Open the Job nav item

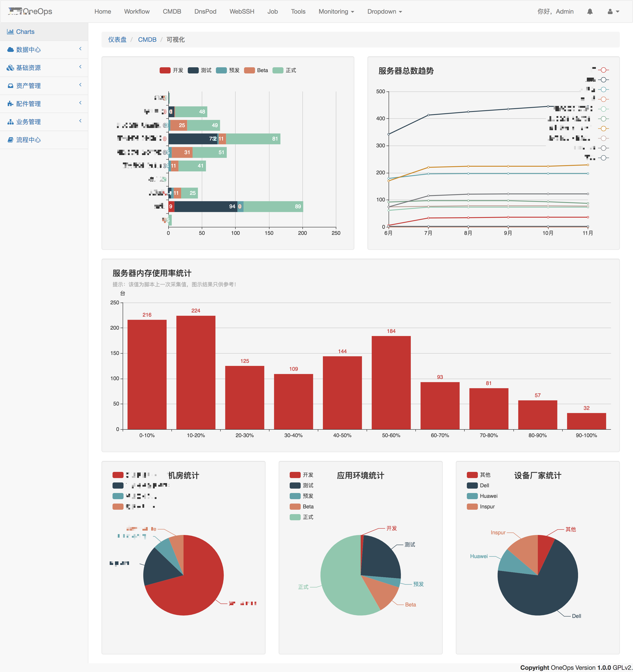pyautogui.click(x=273, y=11)
